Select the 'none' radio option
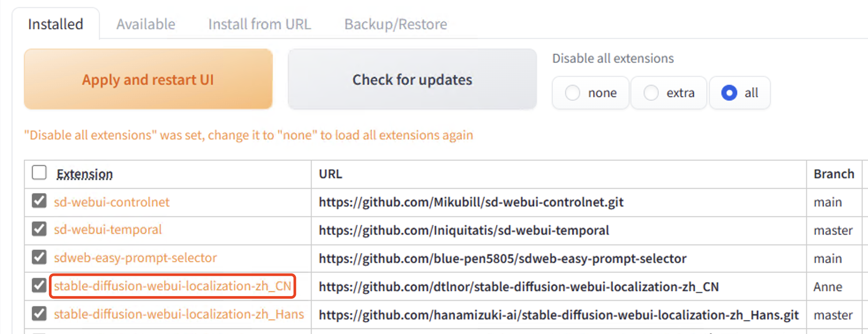Screen dimensions: 868x334 pos(590,93)
